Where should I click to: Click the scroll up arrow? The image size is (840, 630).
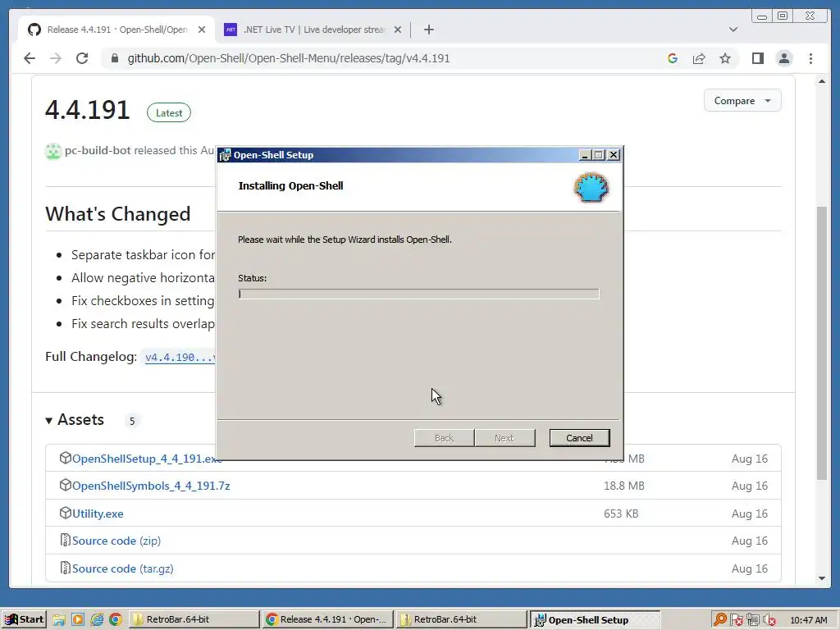[x=822, y=81]
